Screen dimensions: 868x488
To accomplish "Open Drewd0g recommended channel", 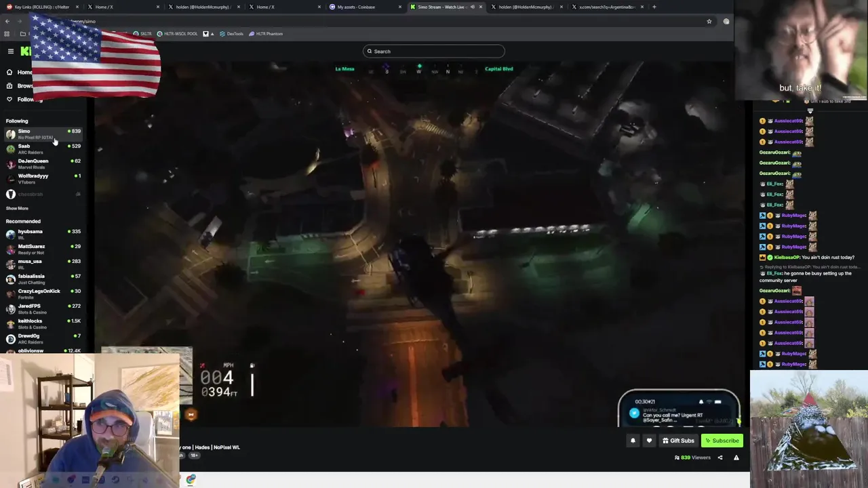I will coord(42,339).
